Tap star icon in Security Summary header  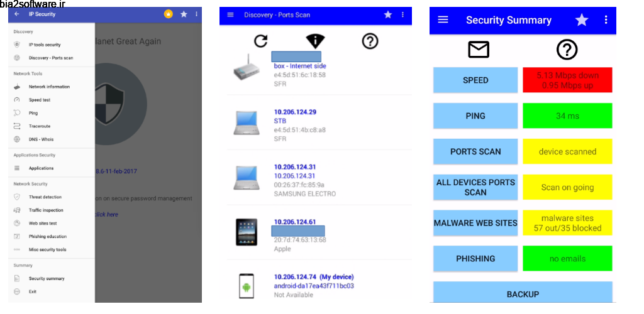581,19
